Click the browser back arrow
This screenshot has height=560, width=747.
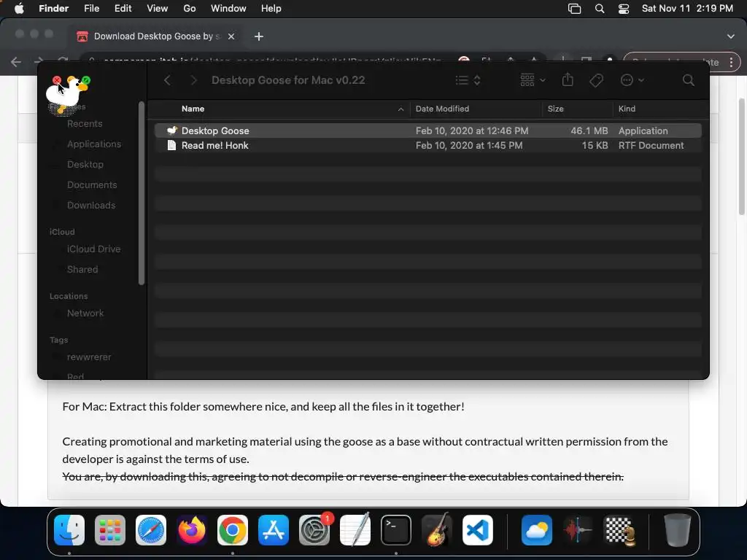click(x=16, y=62)
